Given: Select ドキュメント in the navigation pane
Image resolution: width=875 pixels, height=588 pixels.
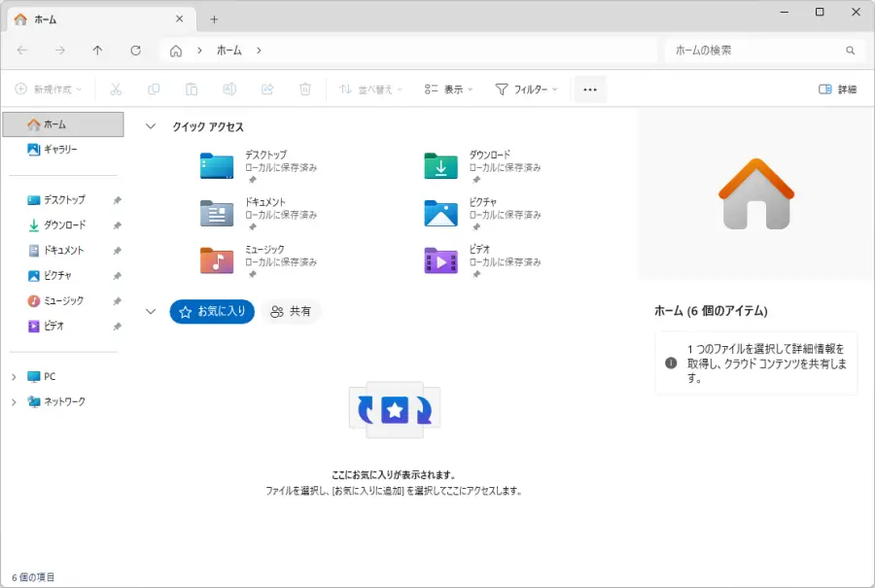Looking at the screenshot, I should (63, 251).
